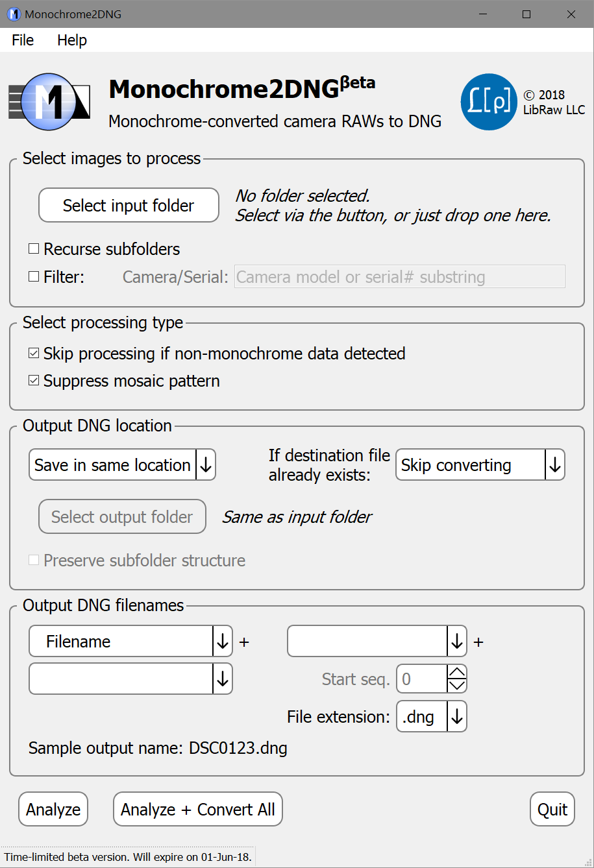Expand the Skip converting dropdown
Viewport: 594px width, 868px height.
[480, 465]
